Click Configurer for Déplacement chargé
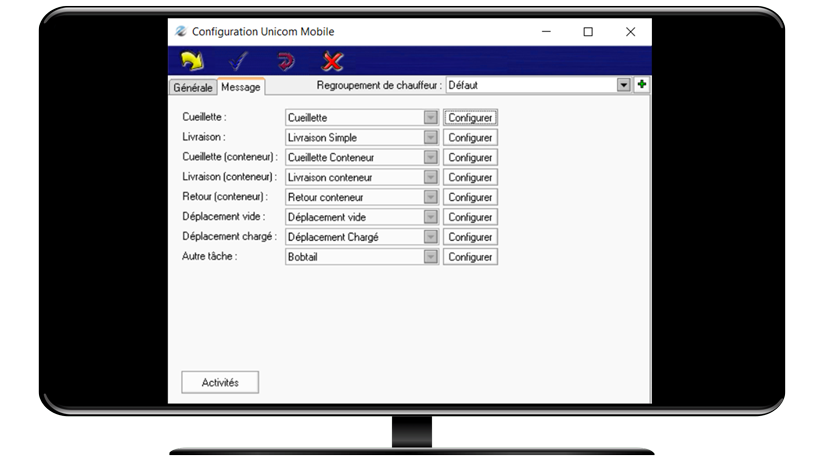 point(470,237)
